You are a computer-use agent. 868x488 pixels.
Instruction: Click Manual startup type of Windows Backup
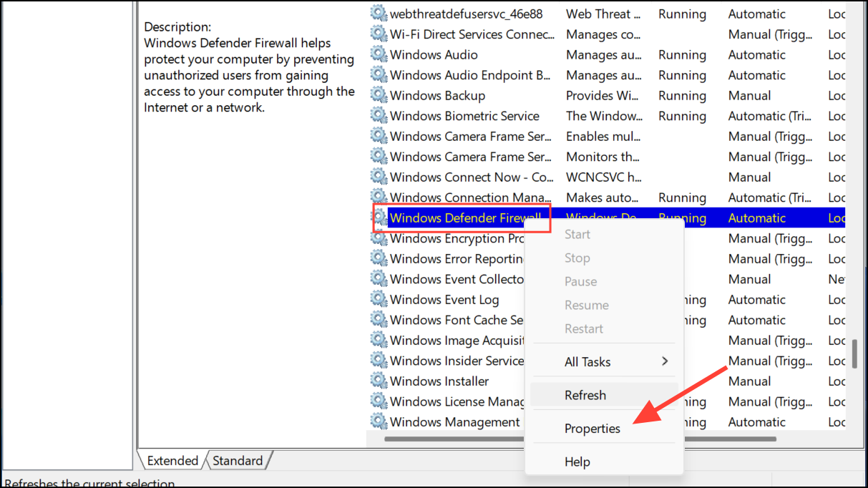tap(749, 95)
